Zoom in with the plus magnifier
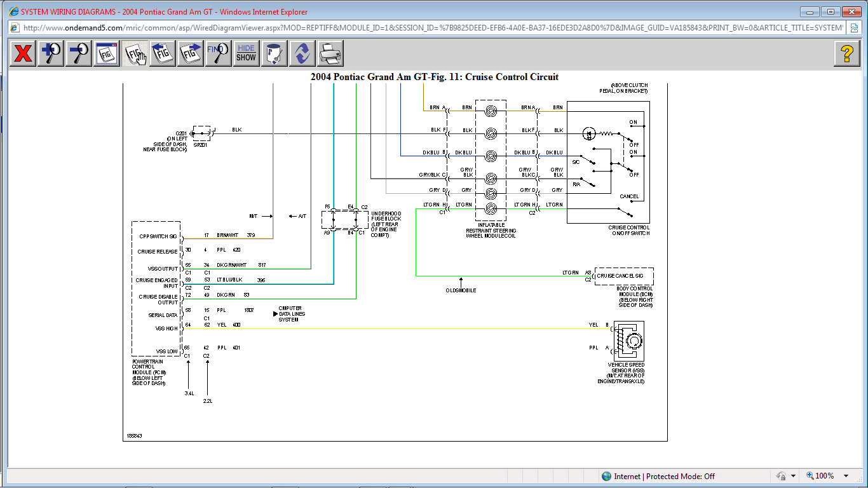 coord(51,53)
